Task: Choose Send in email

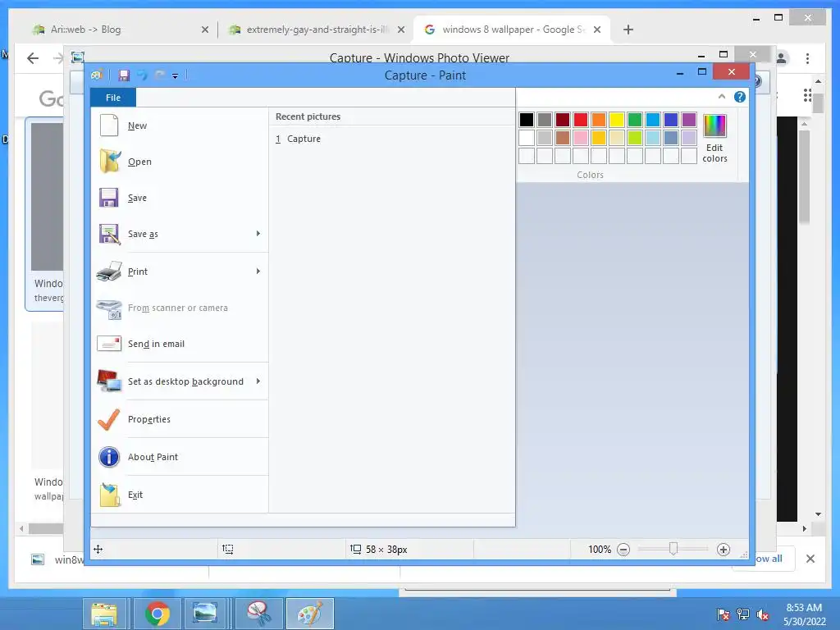Action: [x=180, y=344]
